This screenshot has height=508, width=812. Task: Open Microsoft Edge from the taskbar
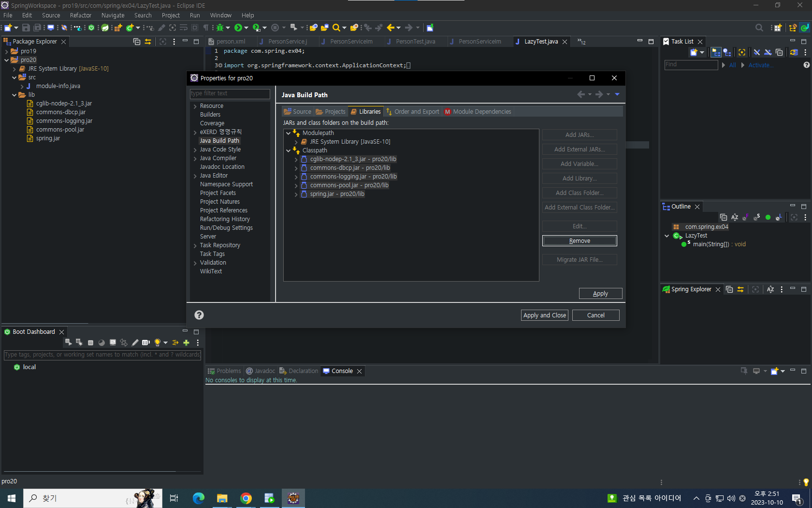pyautogui.click(x=198, y=498)
